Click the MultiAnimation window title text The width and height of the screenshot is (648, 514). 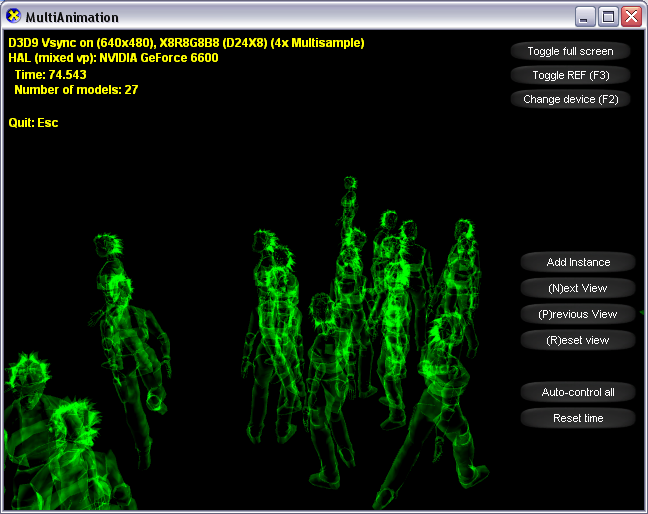pyautogui.click(x=72, y=17)
